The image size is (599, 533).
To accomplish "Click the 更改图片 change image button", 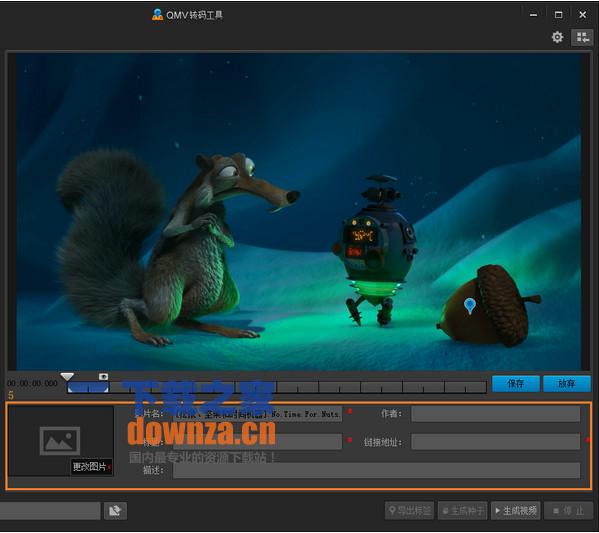I will pyautogui.click(x=92, y=467).
